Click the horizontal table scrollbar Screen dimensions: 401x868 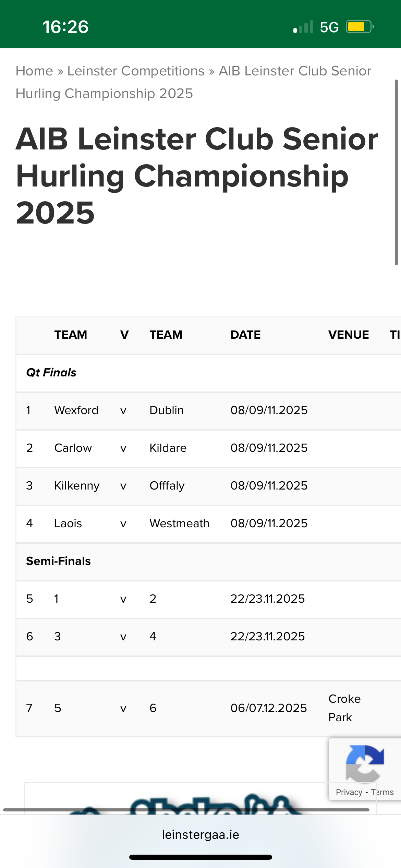pos(186,810)
